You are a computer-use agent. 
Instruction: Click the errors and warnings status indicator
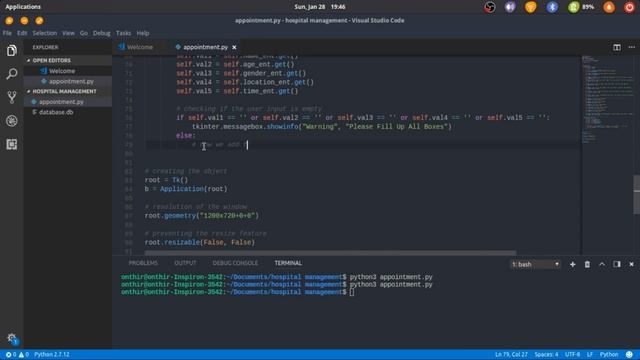point(17,354)
